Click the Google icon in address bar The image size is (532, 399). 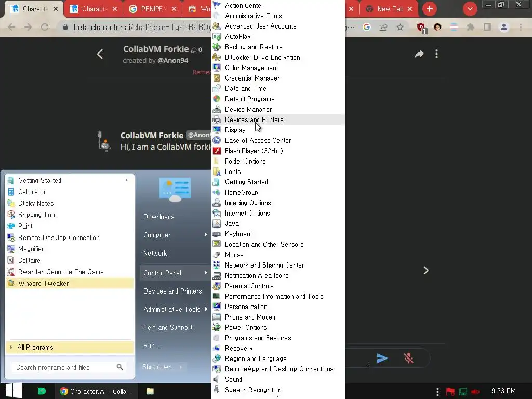366,27
